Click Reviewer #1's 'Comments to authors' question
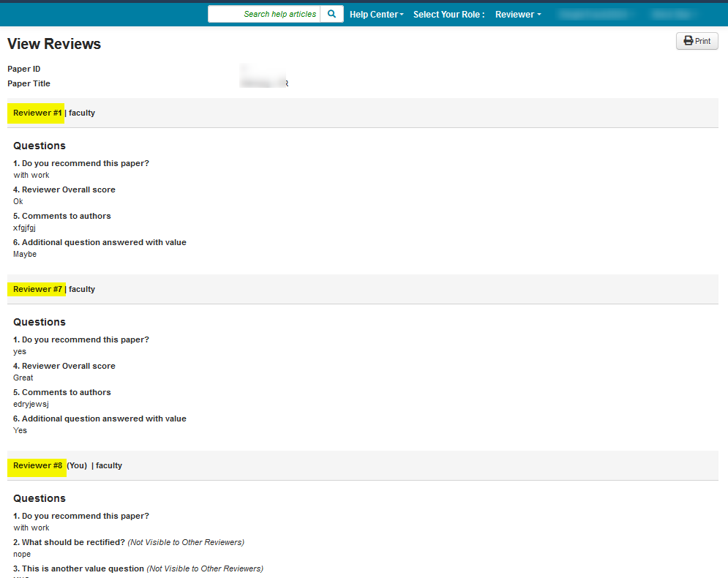The width and height of the screenshot is (728, 578). coord(61,216)
